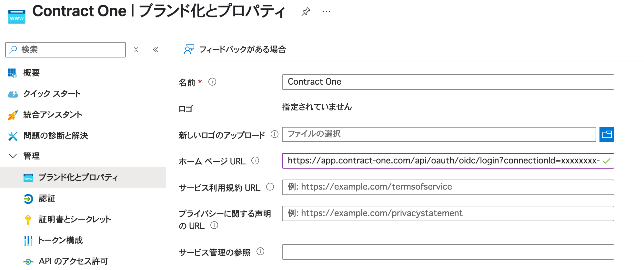
Task: Edit the 名前 field containing Contract One
Action: tap(448, 82)
